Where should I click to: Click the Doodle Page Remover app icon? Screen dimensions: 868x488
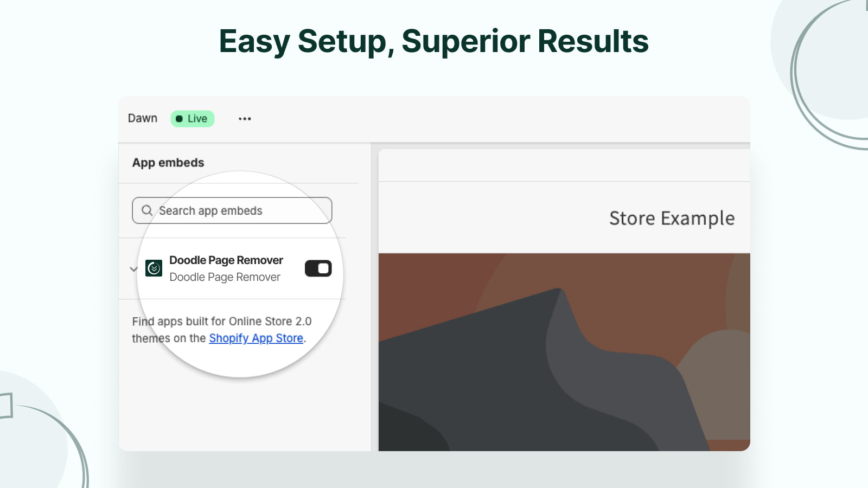[154, 268]
